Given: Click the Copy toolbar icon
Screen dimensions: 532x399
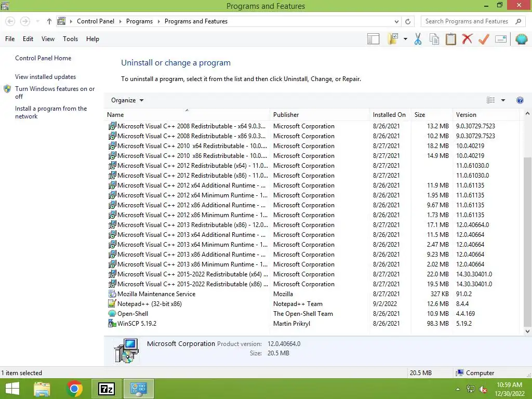Looking at the screenshot, I should pos(434,39).
